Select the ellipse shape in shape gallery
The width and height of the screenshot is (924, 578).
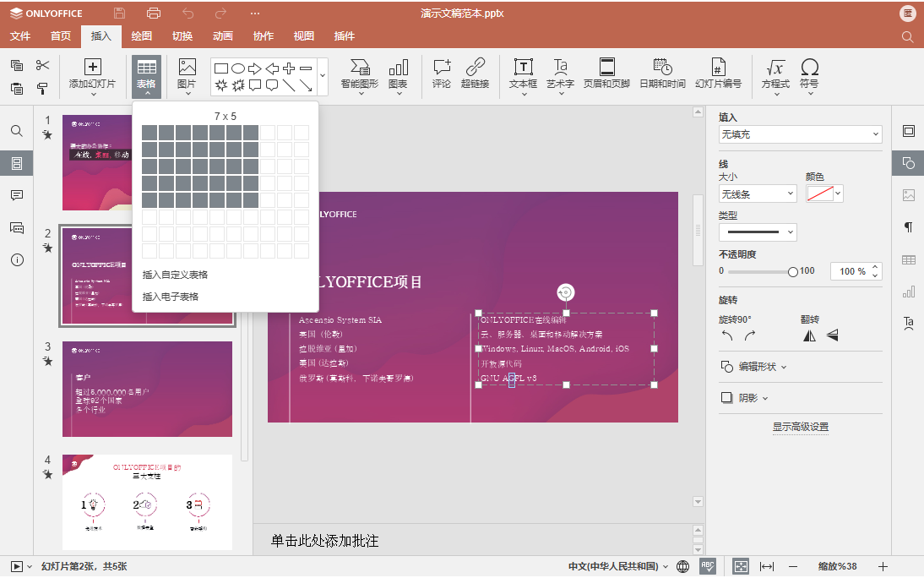(238, 68)
